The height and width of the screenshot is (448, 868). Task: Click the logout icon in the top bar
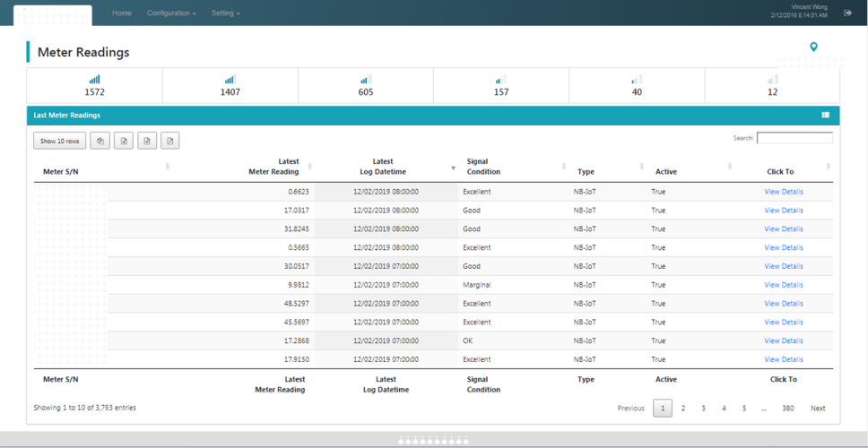click(x=847, y=13)
